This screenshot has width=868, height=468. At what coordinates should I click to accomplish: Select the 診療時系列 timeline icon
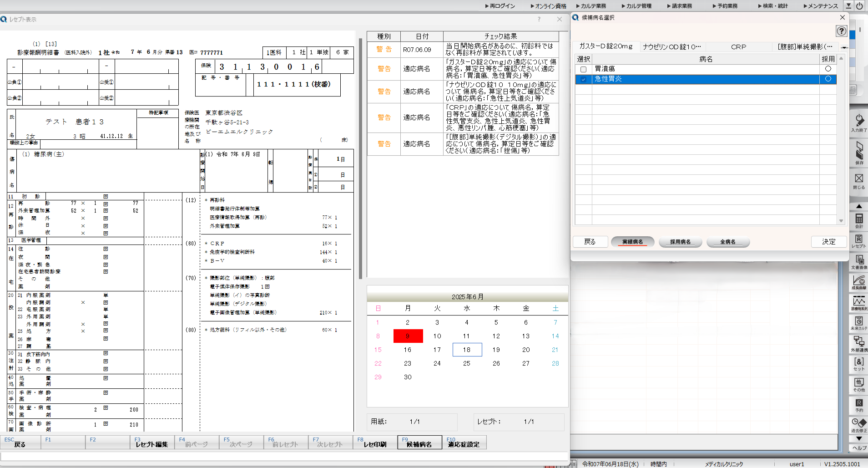click(x=859, y=302)
